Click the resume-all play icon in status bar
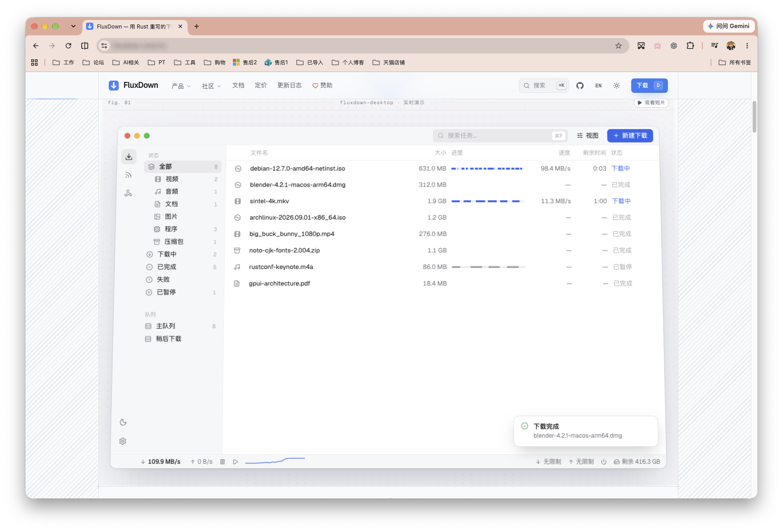Image resolution: width=783 pixels, height=532 pixels. coord(236,462)
